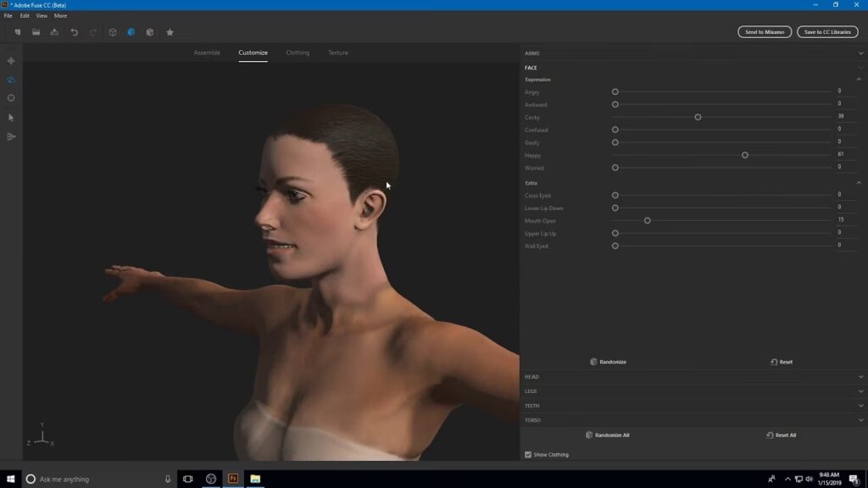Viewport: 868px width, 488px height.
Task: Select the wireframe cube view icon
Action: 112,32
